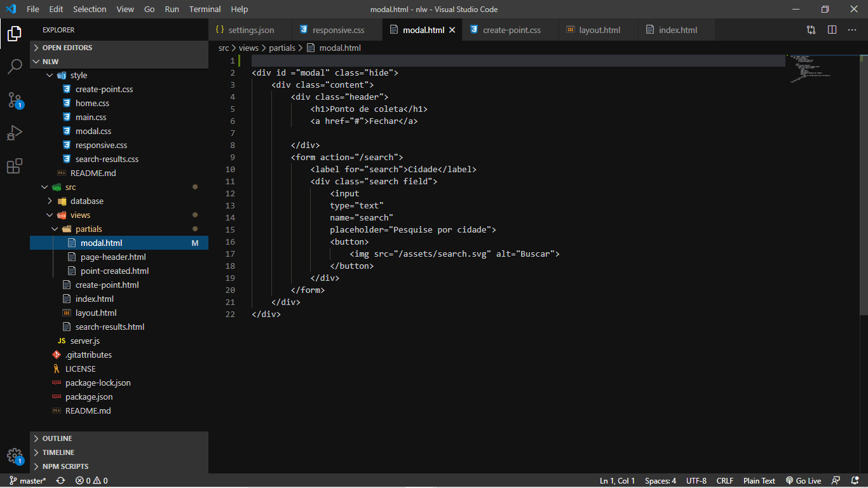
Task: Click partials breadcrumb segment
Action: [x=282, y=48]
